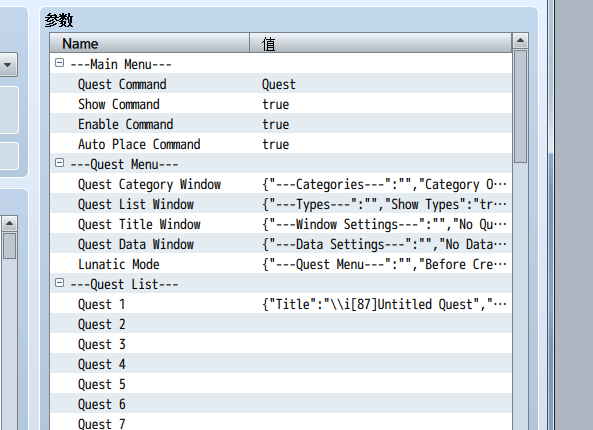
Task: Select the Auto Place Command row
Action: click(x=281, y=143)
